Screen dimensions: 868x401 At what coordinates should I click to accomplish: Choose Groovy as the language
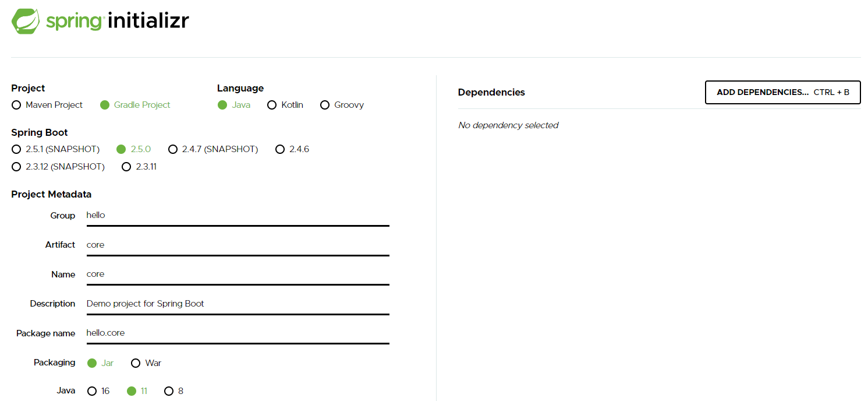coord(342,105)
